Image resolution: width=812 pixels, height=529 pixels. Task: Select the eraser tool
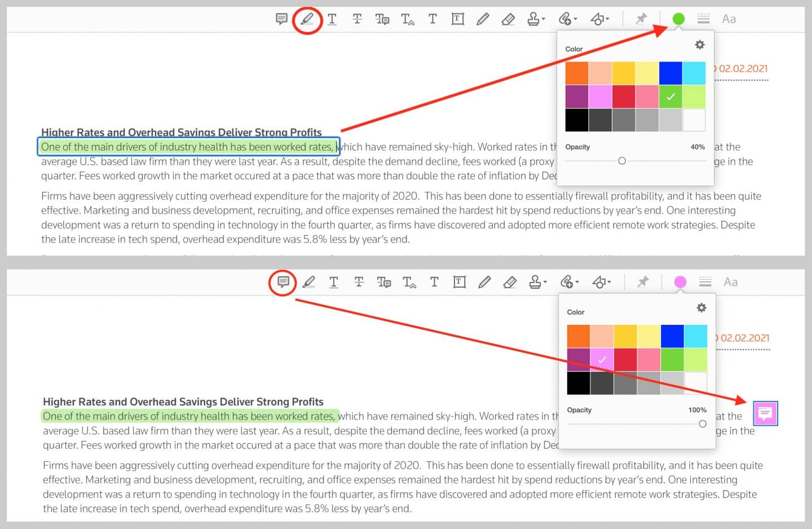pos(508,19)
